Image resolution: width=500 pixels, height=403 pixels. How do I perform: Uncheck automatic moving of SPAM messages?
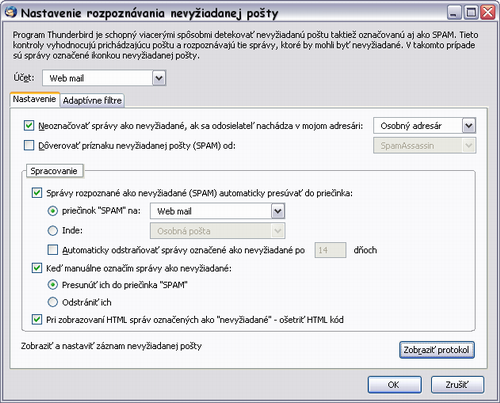pyautogui.click(x=37, y=193)
